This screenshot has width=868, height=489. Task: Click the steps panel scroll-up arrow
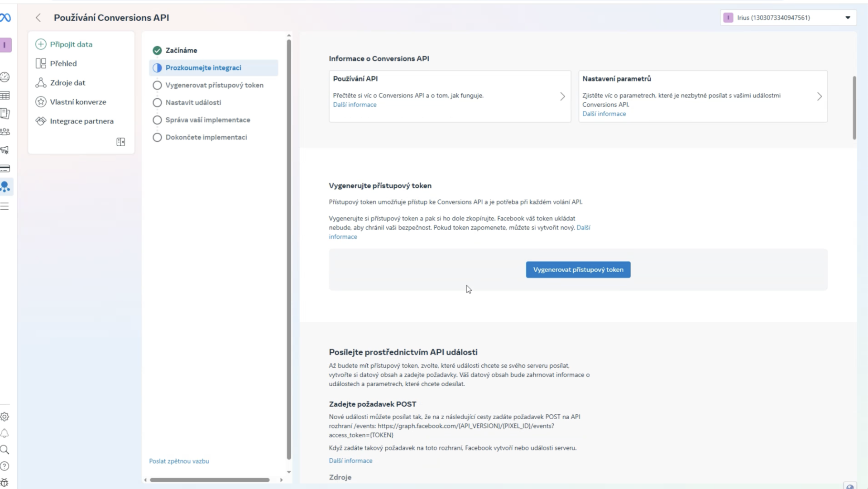[289, 35]
